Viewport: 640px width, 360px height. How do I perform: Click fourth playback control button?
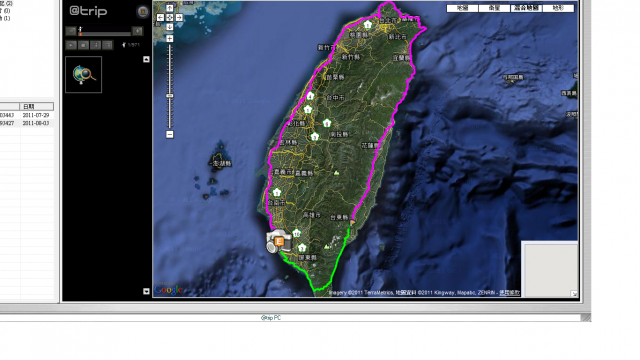coord(108,45)
